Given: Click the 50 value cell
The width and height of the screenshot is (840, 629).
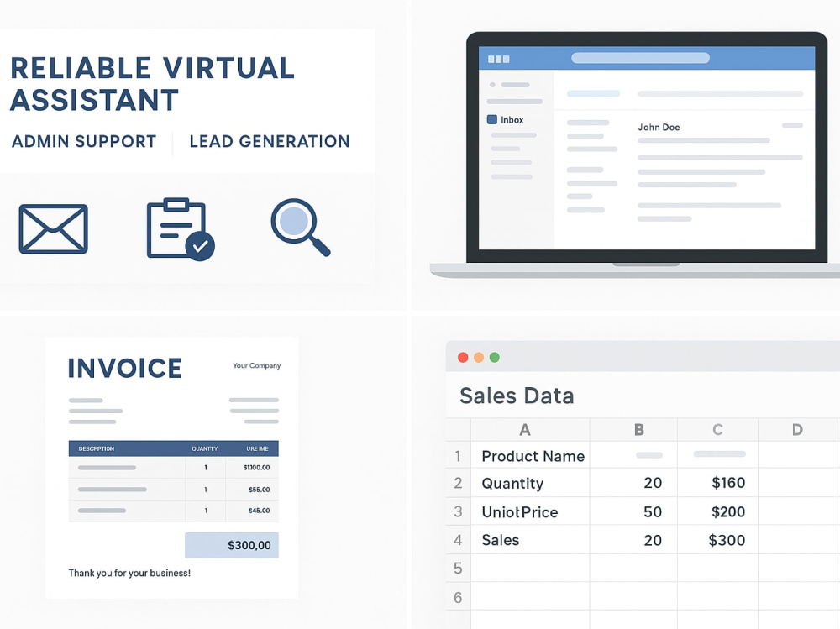Looking at the screenshot, I should (x=633, y=511).
